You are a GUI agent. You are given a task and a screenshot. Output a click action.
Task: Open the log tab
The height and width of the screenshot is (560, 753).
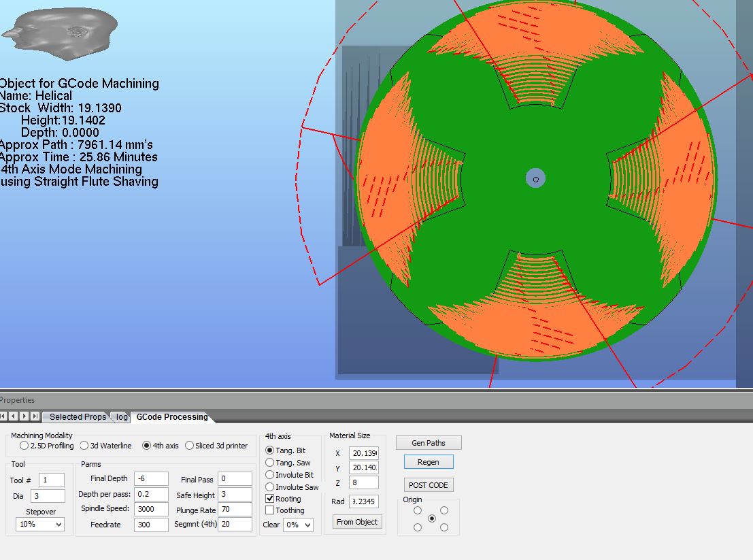coord(122,417)
